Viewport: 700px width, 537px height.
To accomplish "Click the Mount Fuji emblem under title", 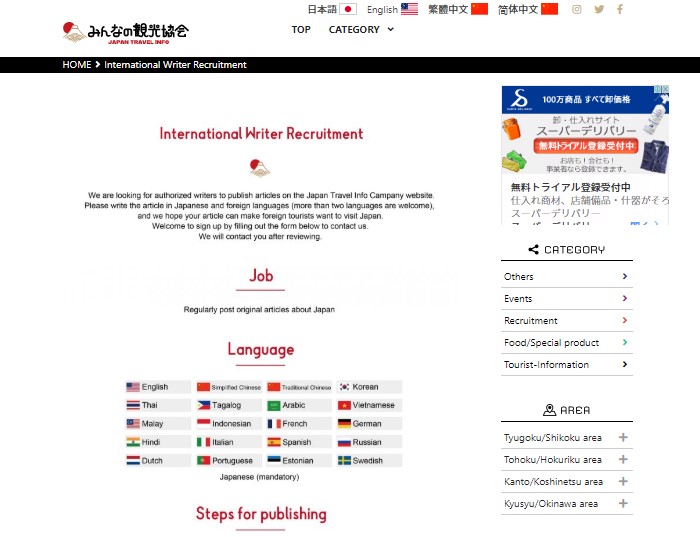I will coord(260,168).
